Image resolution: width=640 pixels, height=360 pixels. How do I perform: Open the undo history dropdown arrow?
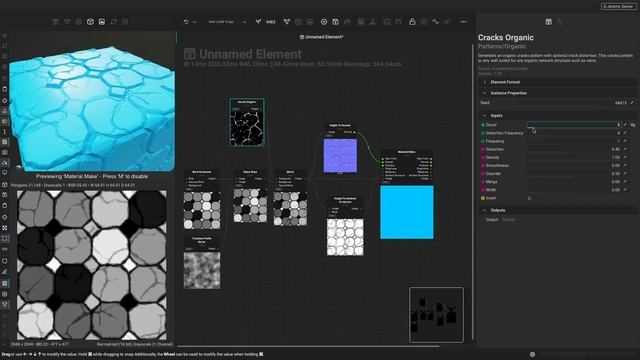pos(195,22)
